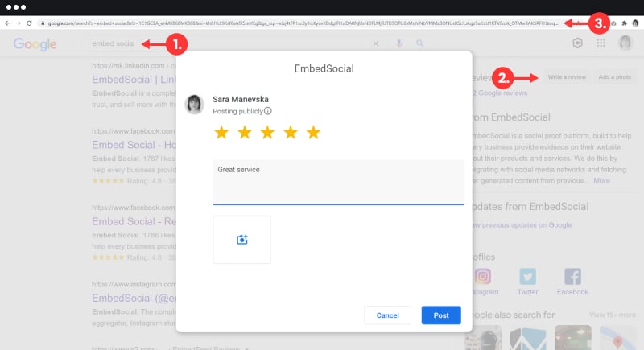Open the browser extensions puzzle icon
The image size is (644, 350).
point(625,23)
